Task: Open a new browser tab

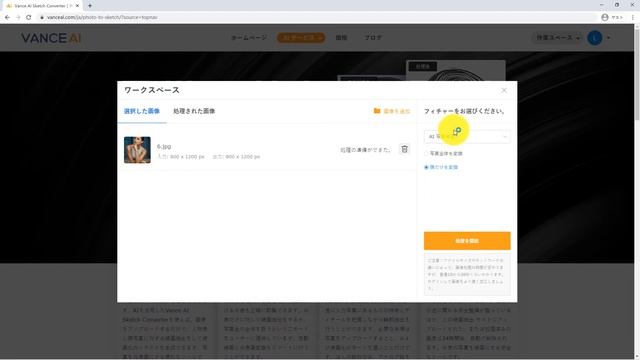Action: (90, 6)
